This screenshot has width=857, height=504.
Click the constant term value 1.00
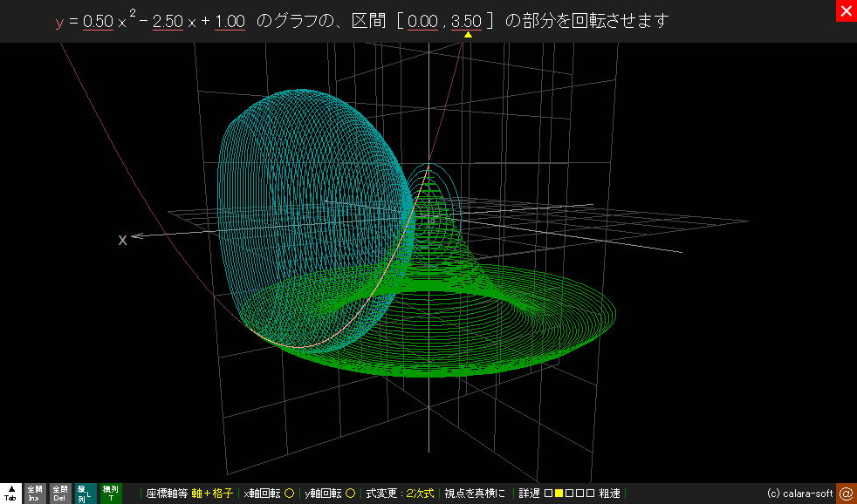point(230,22)
